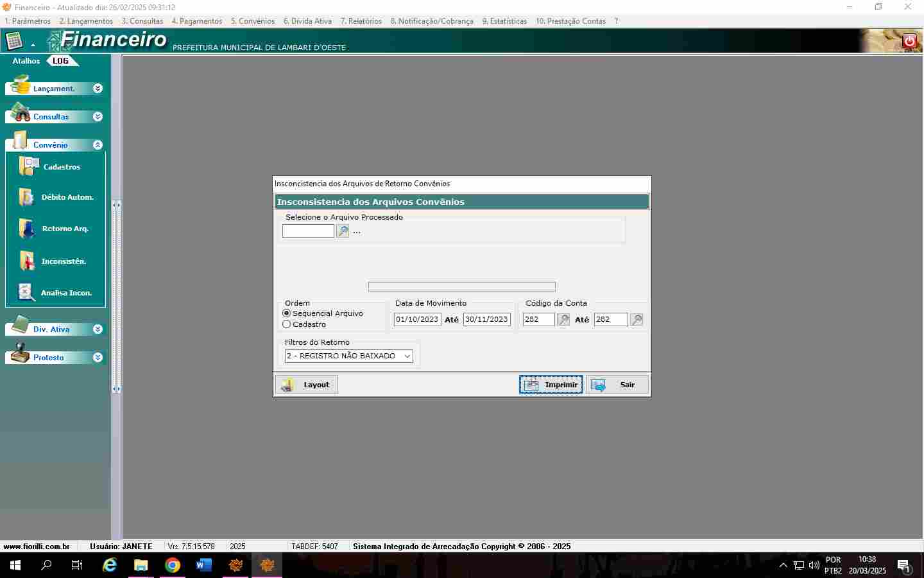This screenshot has width=924, height=578.
Task: Expand the Lançament. sidebar section
Action: pyautogui.click(x=98, y=89)
